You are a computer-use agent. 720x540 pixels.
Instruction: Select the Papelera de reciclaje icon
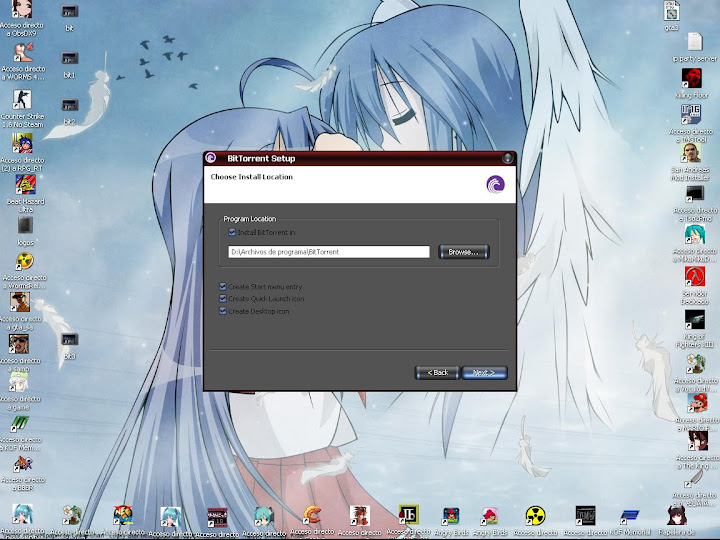(x=677, y=515)
